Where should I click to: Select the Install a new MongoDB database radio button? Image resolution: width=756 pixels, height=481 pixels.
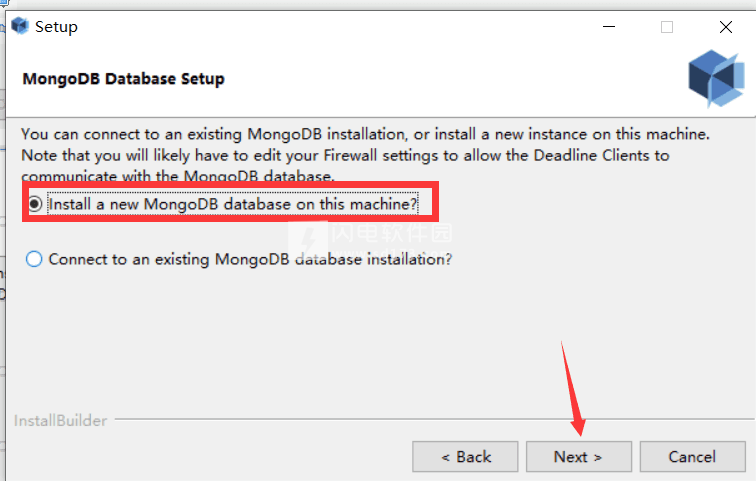(35, 204)
